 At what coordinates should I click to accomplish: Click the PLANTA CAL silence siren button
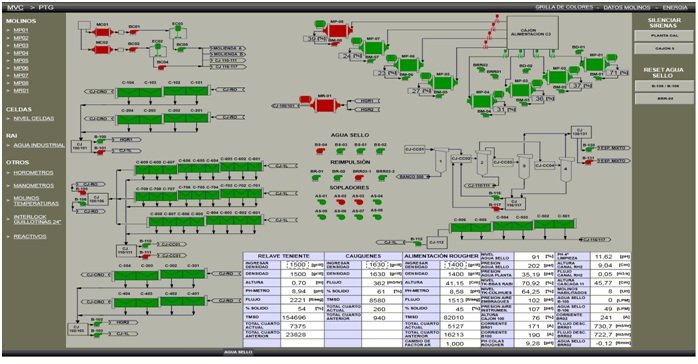[664, 36]
